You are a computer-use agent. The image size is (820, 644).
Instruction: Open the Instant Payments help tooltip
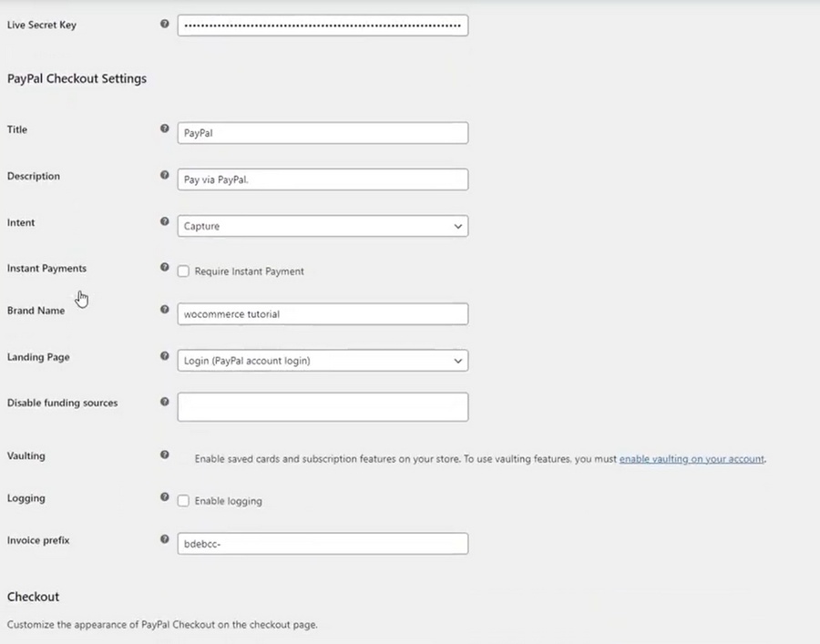tap(164, 267)
